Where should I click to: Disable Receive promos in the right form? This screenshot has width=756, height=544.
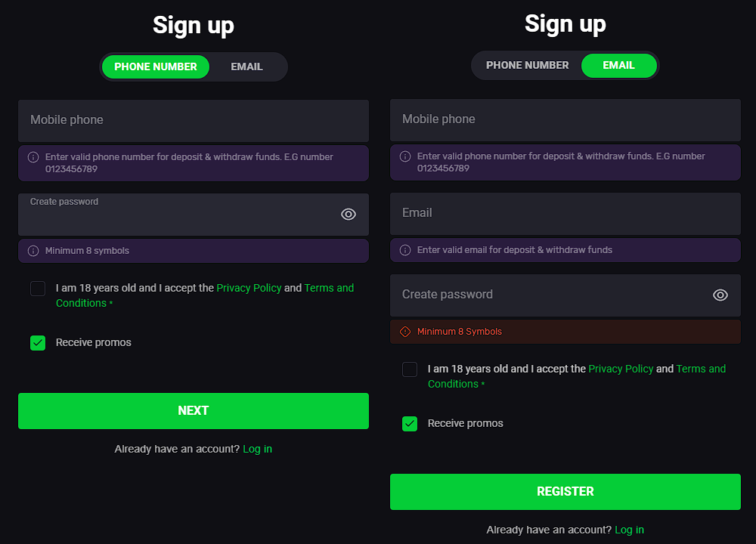[410, 424]
